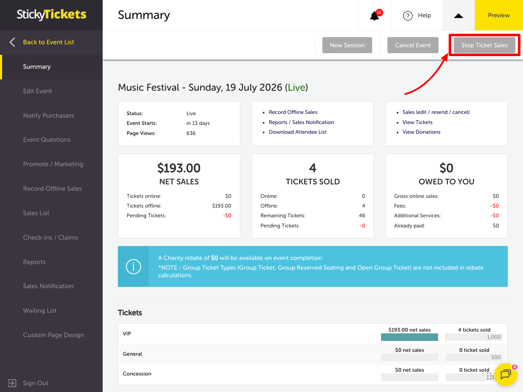
Task: Click the VIP net sales progress bar
Action: (409, 337)
